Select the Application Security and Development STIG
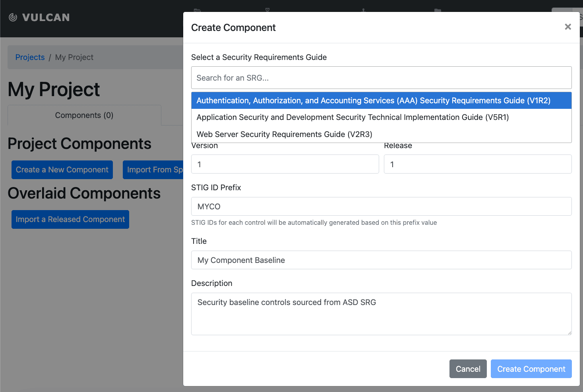Screen dimensions: 583x392 pyautogui.click(x=353, y=117)
